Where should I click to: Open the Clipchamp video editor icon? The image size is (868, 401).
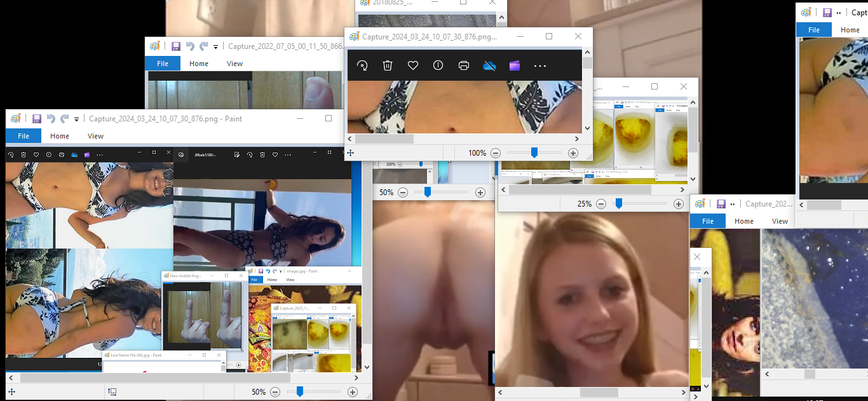pos(515,65)
